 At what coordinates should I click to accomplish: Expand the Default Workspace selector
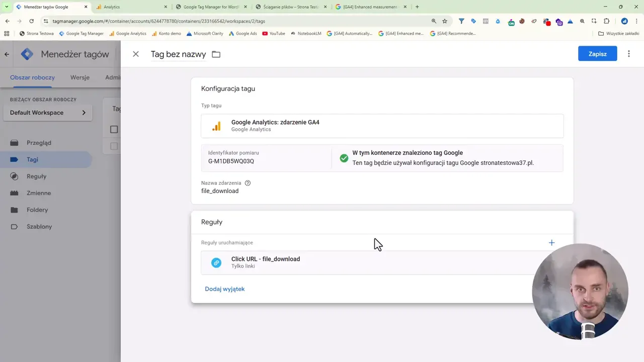click(x=48, y=113)
